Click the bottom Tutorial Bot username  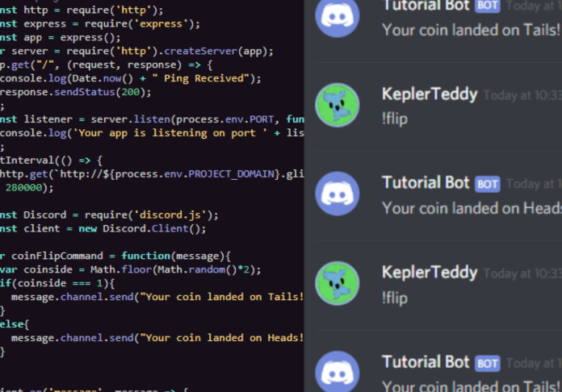[426, 361]
